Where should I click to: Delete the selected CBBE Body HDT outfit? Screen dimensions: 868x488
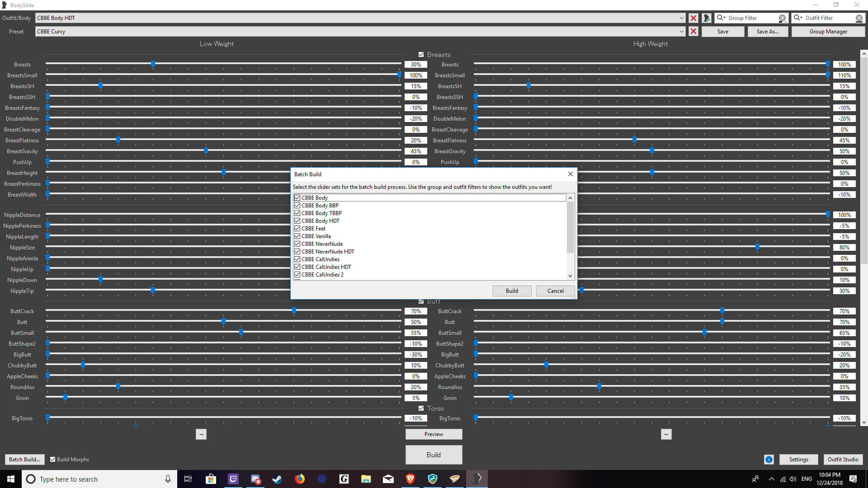click(x=693, y=18)
